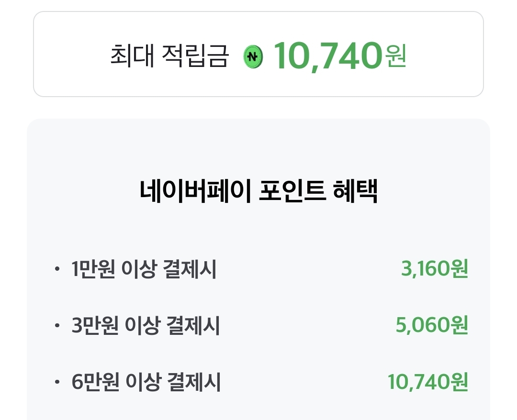
Task: Select the 1만원 이상 결제시 row label
Action: pyautogui.click(x=144, y=270)
